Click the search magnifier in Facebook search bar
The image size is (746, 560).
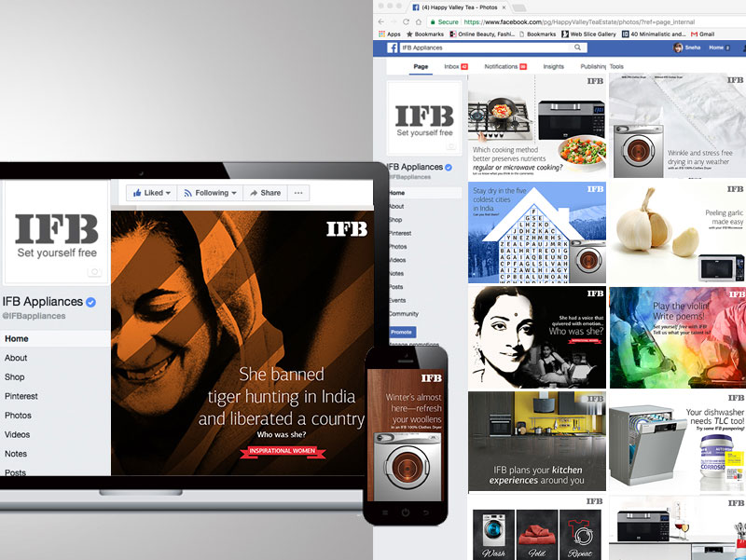(577, 48)
